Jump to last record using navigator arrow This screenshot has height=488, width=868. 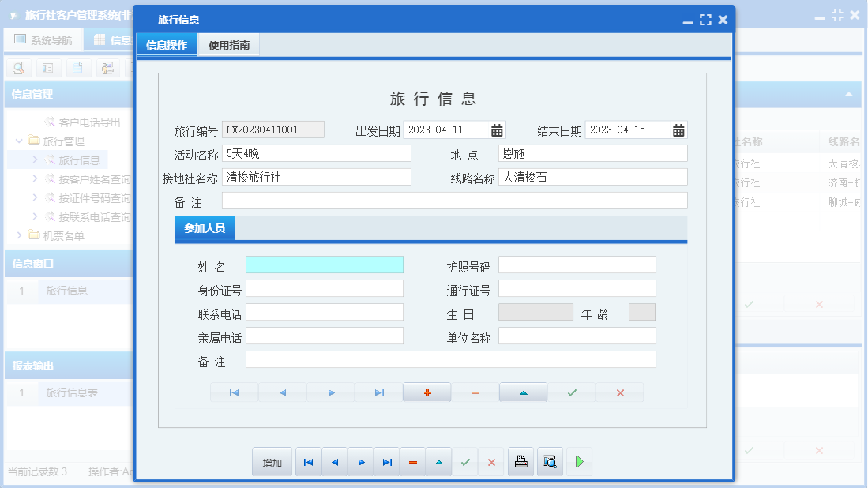click(x=379, y=392)
